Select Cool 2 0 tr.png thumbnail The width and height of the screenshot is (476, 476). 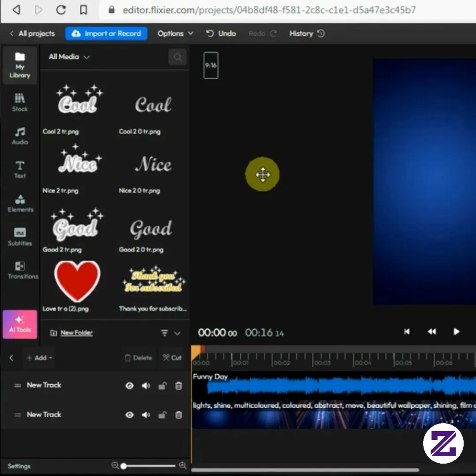[x=153, y=104]
